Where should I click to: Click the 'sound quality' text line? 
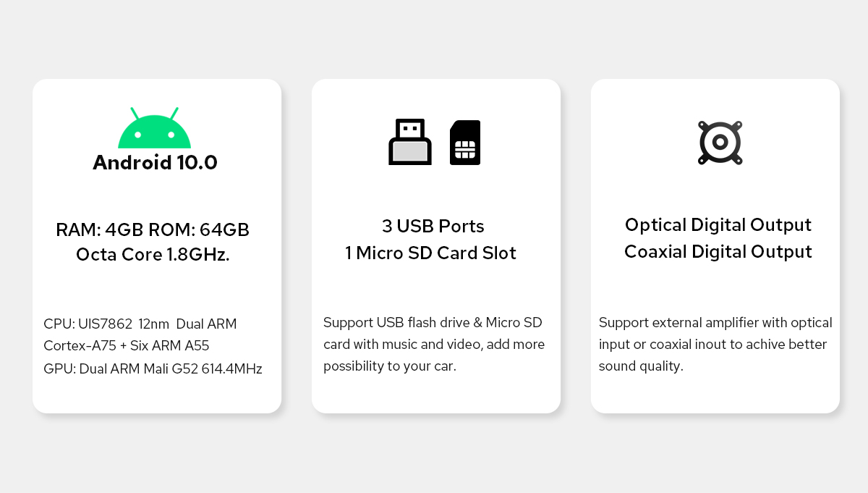click(641, 366)
